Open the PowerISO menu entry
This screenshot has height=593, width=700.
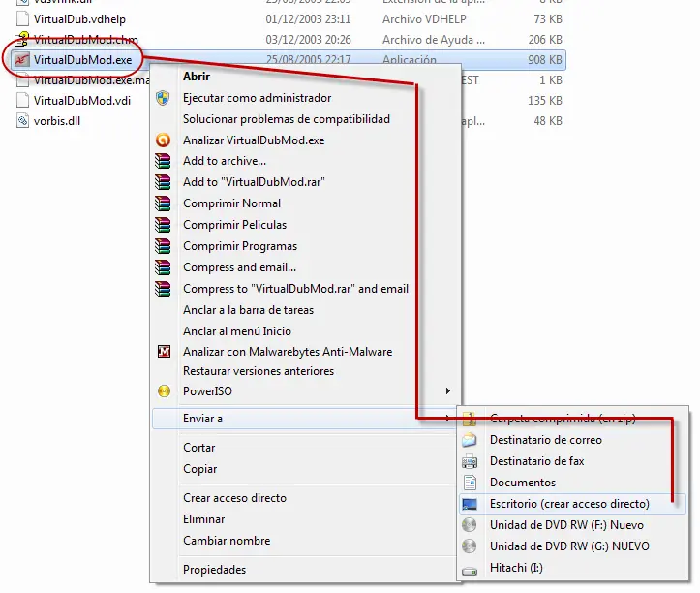click(307, 391)
